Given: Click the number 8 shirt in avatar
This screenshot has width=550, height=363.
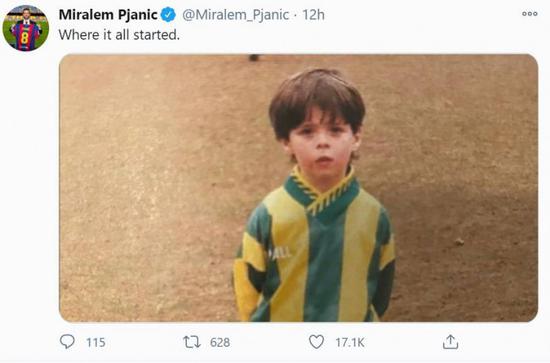Looking at the screenshot, I should 25,36.
